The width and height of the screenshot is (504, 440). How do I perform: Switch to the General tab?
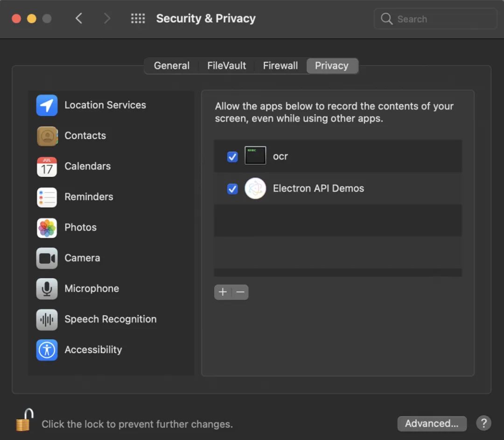point(172,66)
